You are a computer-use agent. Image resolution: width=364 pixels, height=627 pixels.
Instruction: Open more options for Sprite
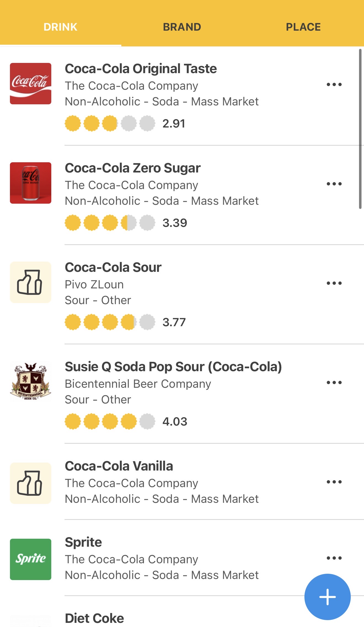[334, 558]
